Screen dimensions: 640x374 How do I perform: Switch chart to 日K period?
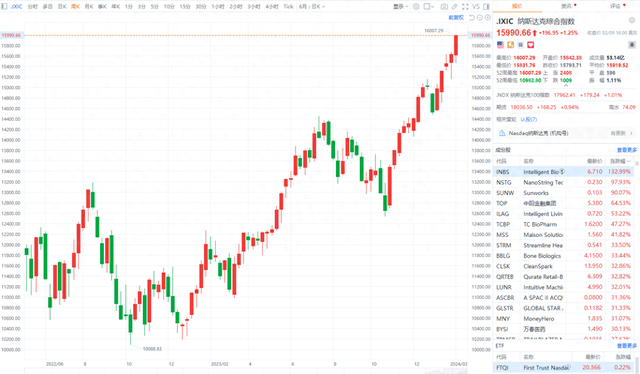62,7
